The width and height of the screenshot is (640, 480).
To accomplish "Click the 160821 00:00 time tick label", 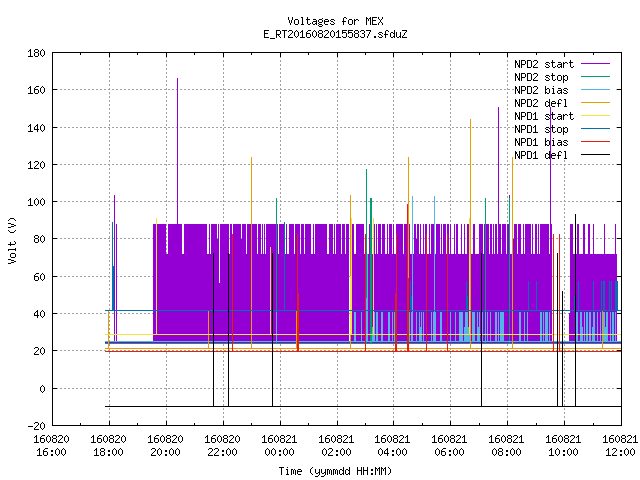I will (x=279, y=446).
